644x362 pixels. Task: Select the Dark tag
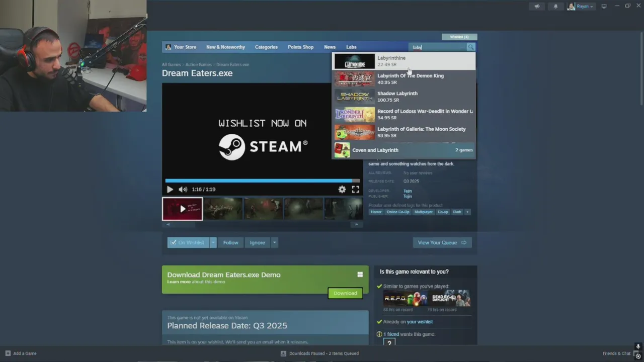point(457,212)
